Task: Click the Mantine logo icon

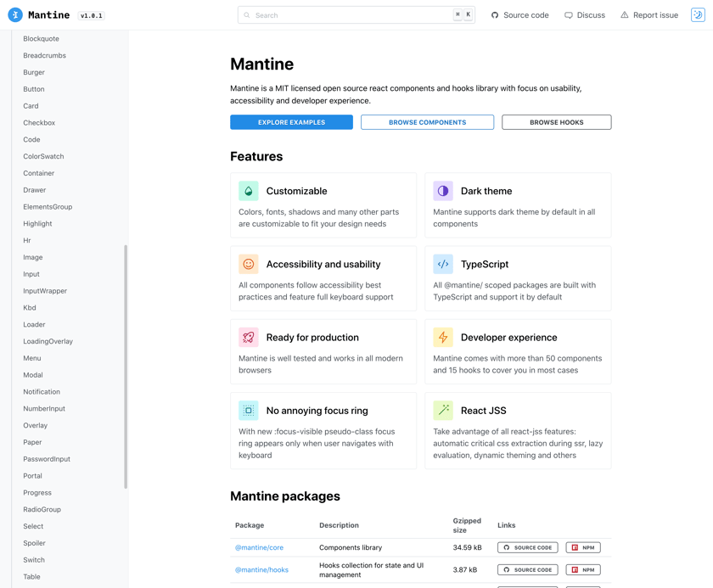Action: pos(15,15)
